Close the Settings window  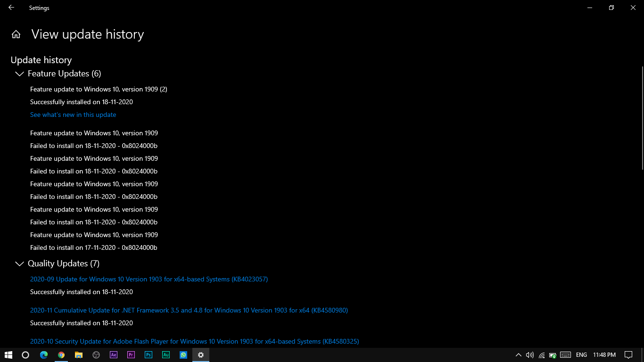coord(633,8)
